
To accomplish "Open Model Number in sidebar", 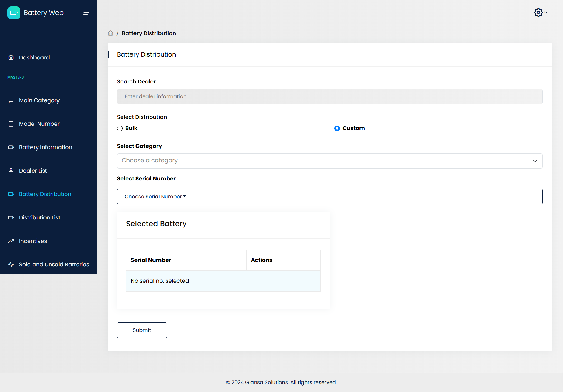I will point(39,124).
